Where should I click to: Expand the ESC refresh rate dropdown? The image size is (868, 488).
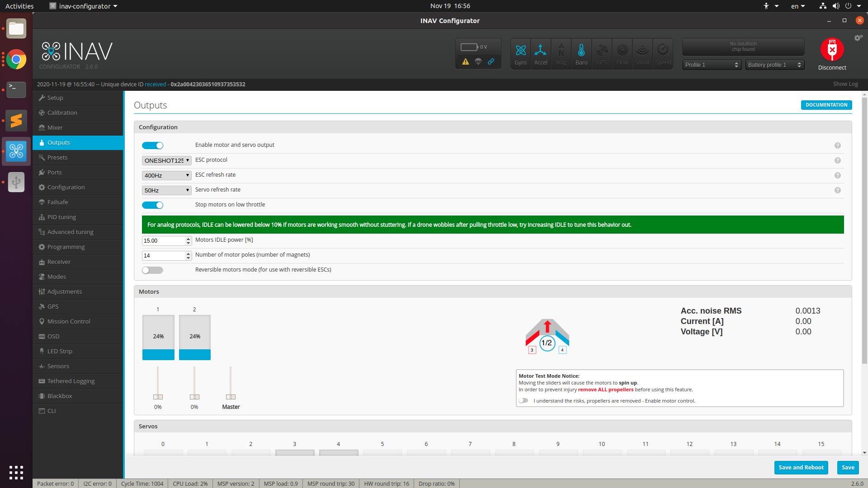point(166,175)
